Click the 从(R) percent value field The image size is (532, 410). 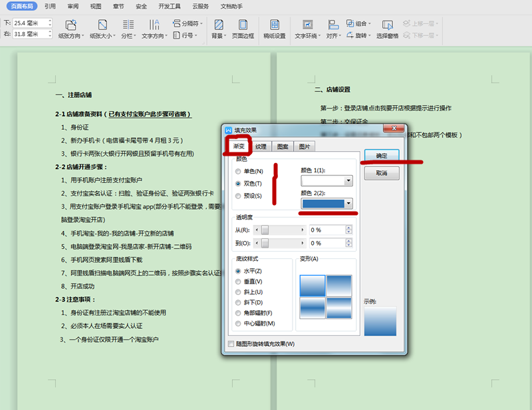pos(327,230)
